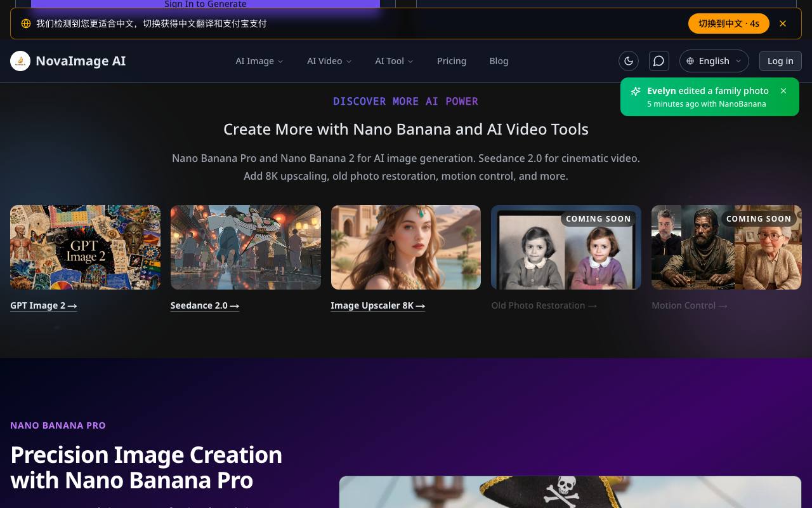Click '5 minutes ago with NanoBanana' text

point(707,104)
